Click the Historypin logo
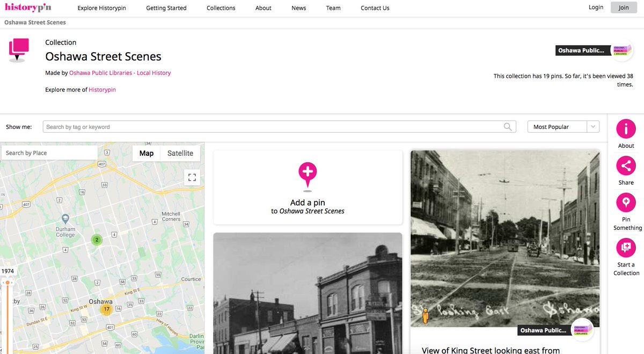 pos(29,7)
